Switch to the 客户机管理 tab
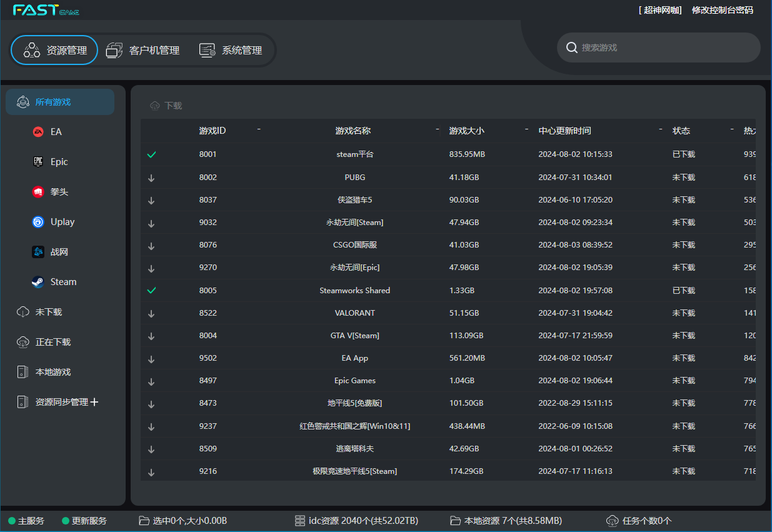This screenshot has height=532, width=772. [x=143, y=50]
